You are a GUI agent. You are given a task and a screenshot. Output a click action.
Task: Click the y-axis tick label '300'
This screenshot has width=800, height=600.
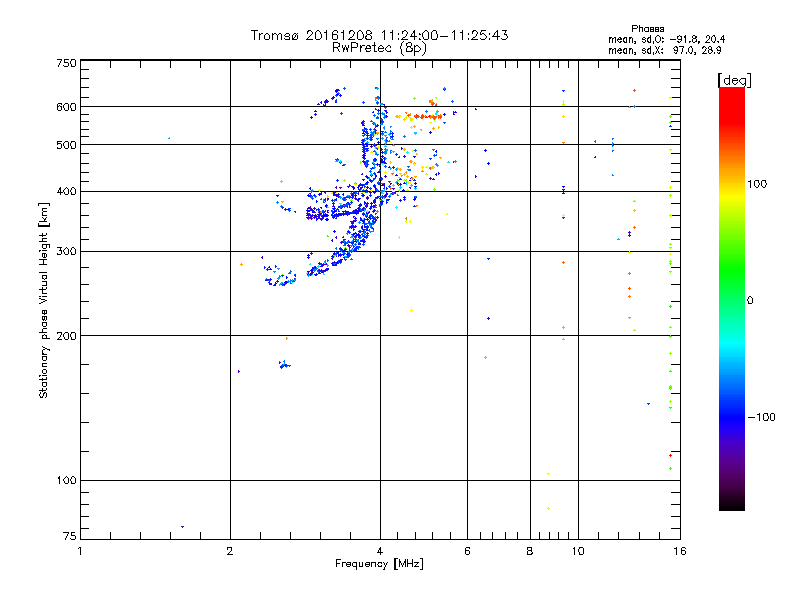coord(66,252)
